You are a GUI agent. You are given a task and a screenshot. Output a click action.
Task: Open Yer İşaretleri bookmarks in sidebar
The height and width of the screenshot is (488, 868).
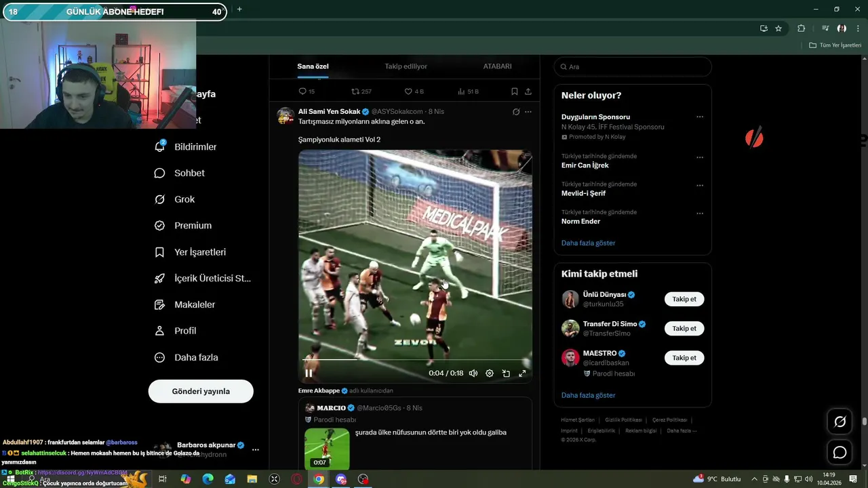click(191, 252)
